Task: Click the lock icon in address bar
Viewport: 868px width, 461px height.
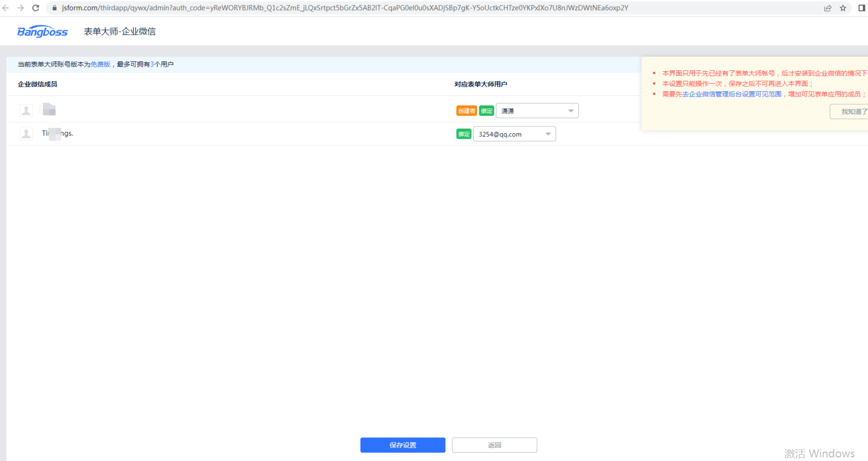Action: 55,8
